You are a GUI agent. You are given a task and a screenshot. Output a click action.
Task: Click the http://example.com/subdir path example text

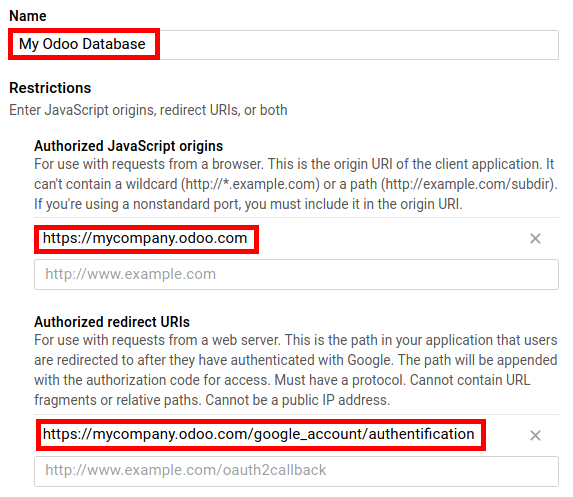469,184
